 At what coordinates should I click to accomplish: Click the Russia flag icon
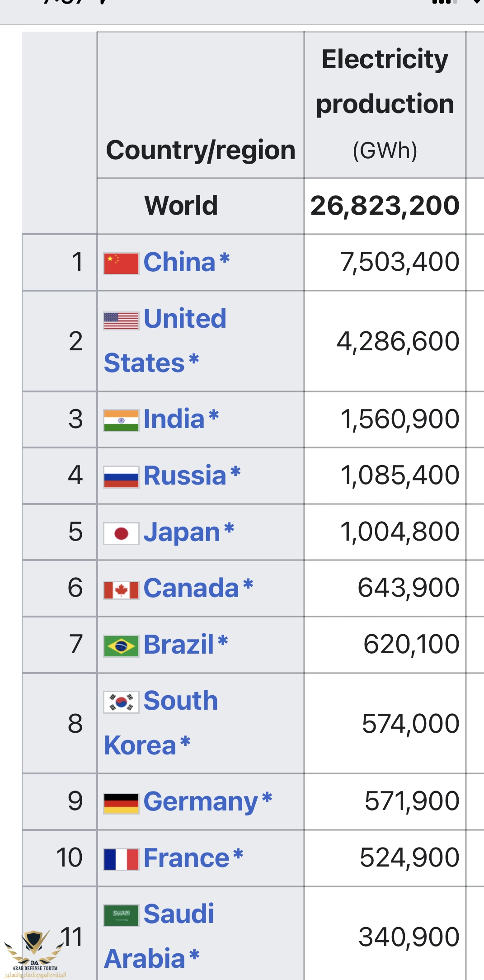tap(121, 477)
